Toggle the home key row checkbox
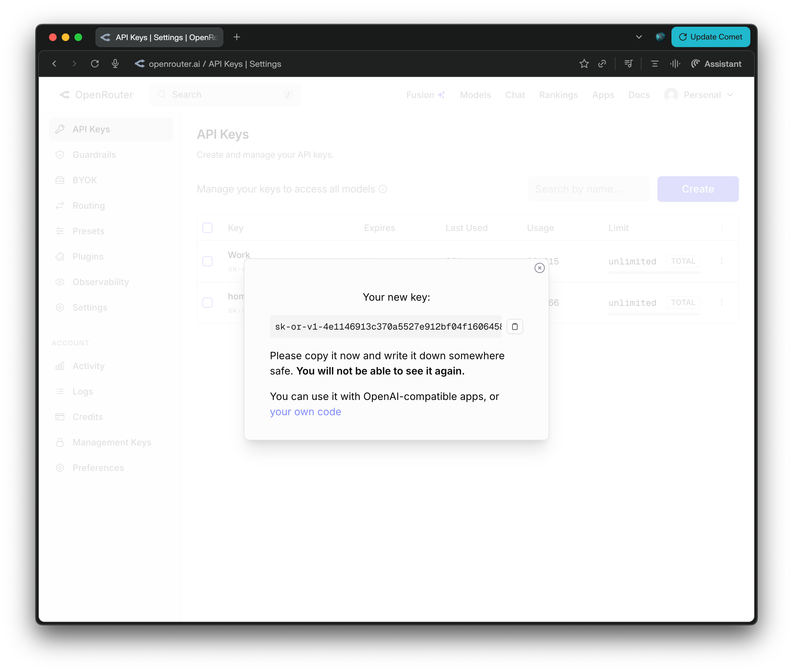 (x=207, y=303)
